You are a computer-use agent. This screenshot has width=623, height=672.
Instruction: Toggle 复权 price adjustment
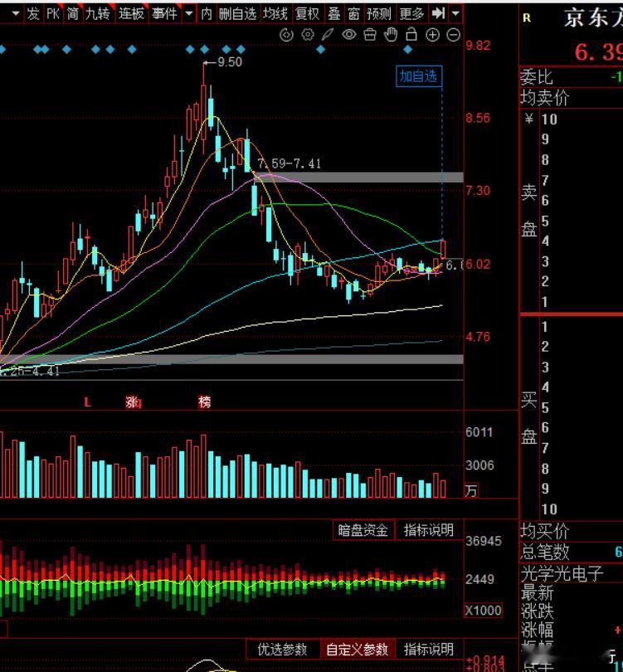[x=307, y=14]
